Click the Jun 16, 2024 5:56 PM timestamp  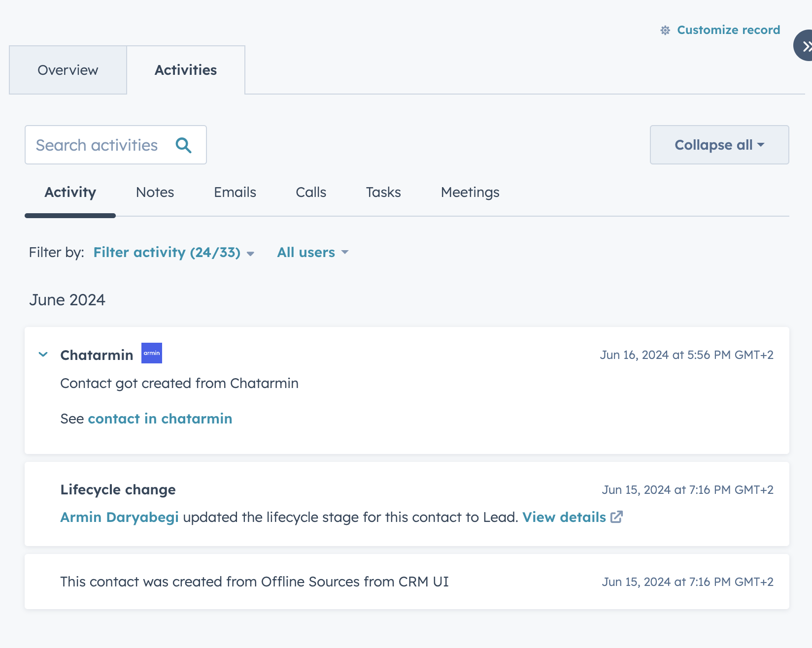(687, 355)
